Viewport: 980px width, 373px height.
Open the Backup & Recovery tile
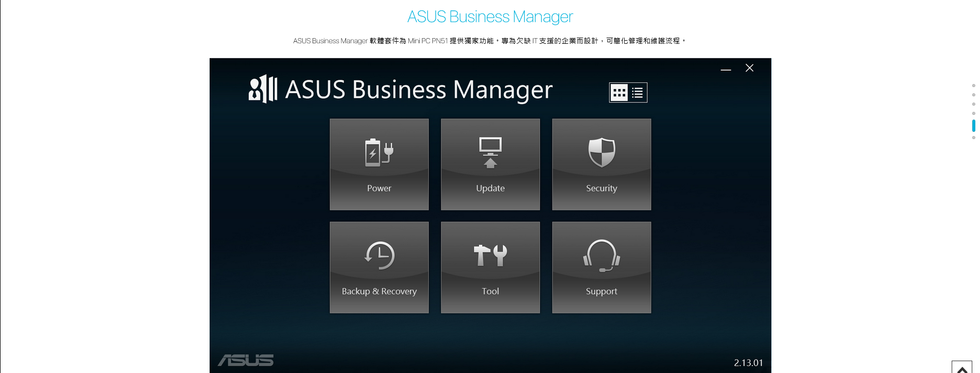[379, 267]
